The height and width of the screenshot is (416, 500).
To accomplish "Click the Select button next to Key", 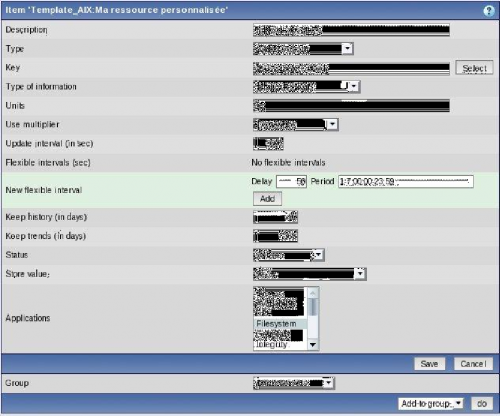I will coord(474,68).
